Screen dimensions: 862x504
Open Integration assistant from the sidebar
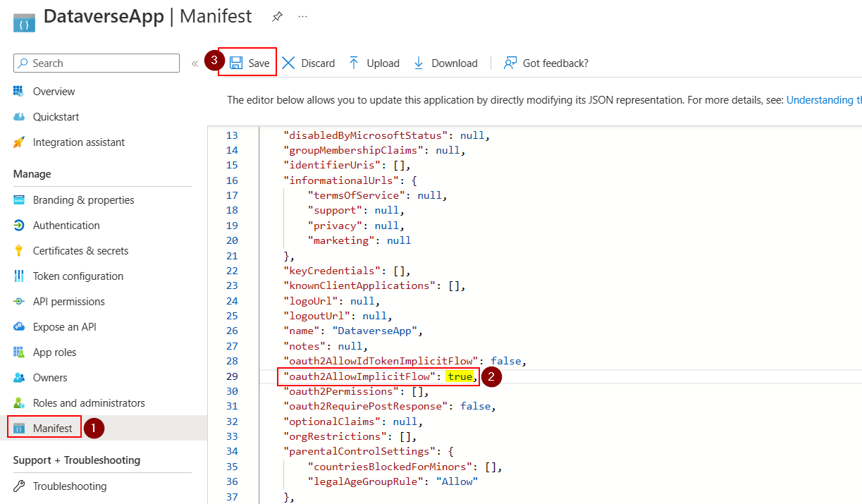20,142
